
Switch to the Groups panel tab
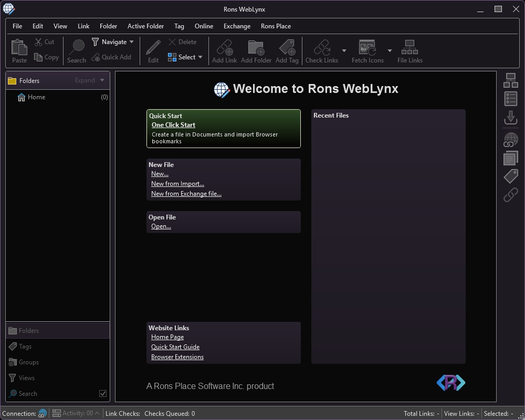tap(58, 362)
